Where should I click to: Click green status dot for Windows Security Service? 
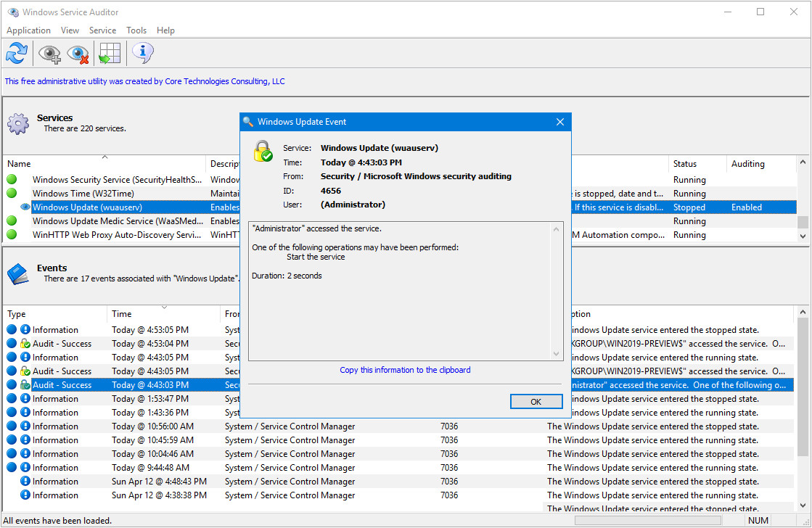click(12, 179)
